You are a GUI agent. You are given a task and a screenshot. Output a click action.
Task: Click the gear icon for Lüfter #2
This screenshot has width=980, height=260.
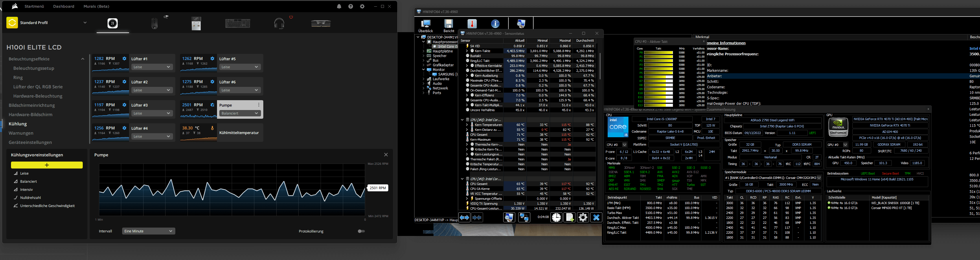coord(124,82)
